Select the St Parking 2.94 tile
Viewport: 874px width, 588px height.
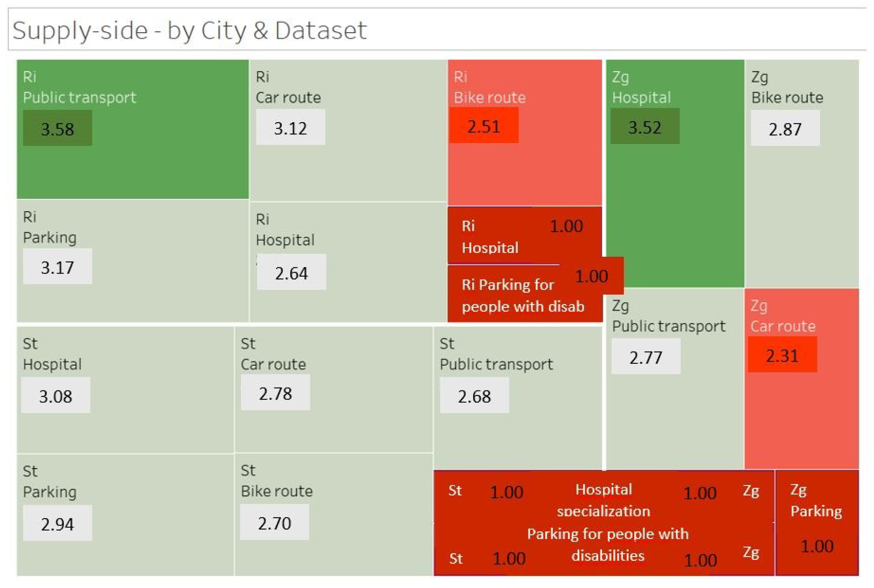point(125,514)
